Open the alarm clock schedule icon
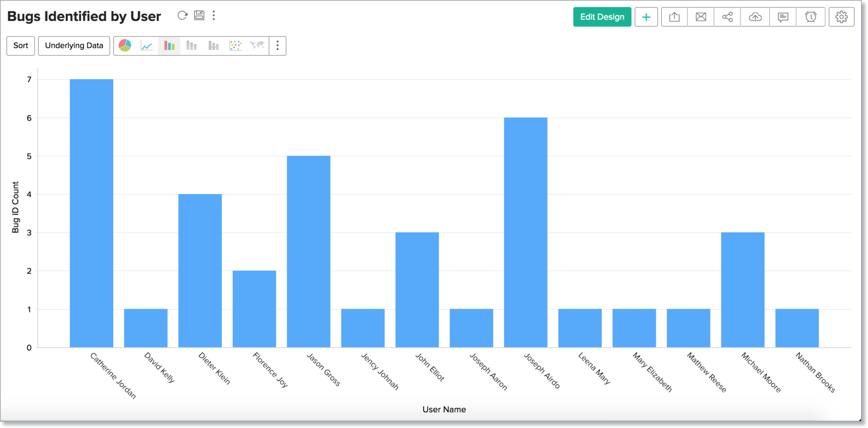Image resolution: width=868 pixels, height=428 pixels. [811, 17]
